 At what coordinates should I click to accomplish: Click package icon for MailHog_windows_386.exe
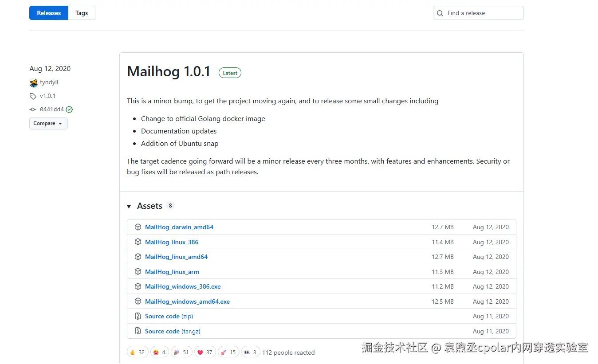point(138,286)
